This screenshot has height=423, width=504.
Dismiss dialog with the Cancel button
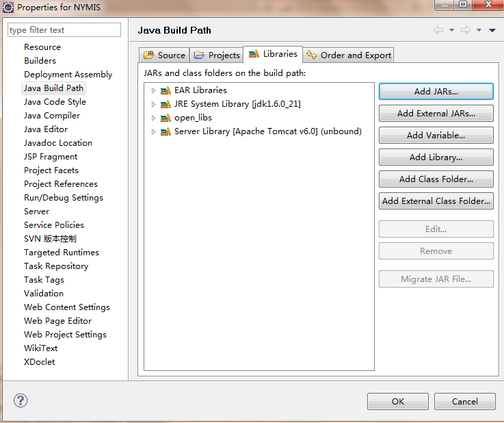(465, 402)
